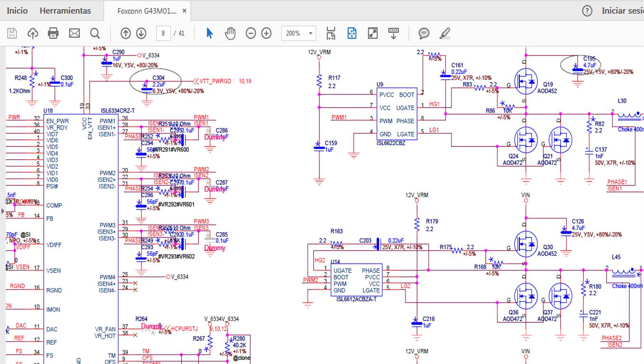The image size is (644, 364).
Task: Click the L45 choke label
Action: [616, 257]
